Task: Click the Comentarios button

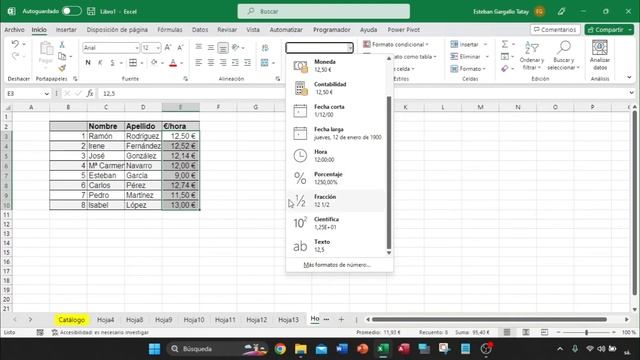Action: (555, 30)
